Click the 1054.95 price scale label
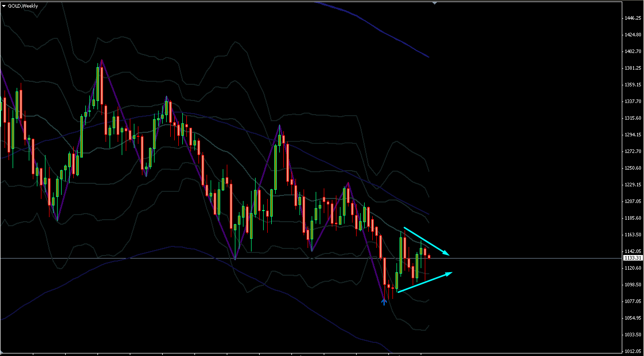This screenshot has width=644, height=356. coord(633,318)
